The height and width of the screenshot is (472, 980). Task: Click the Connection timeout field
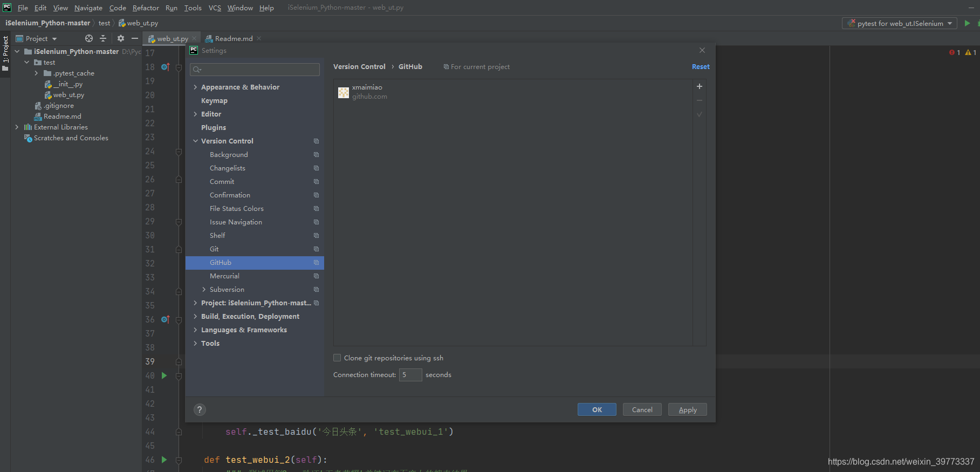[x=410, y=374]
